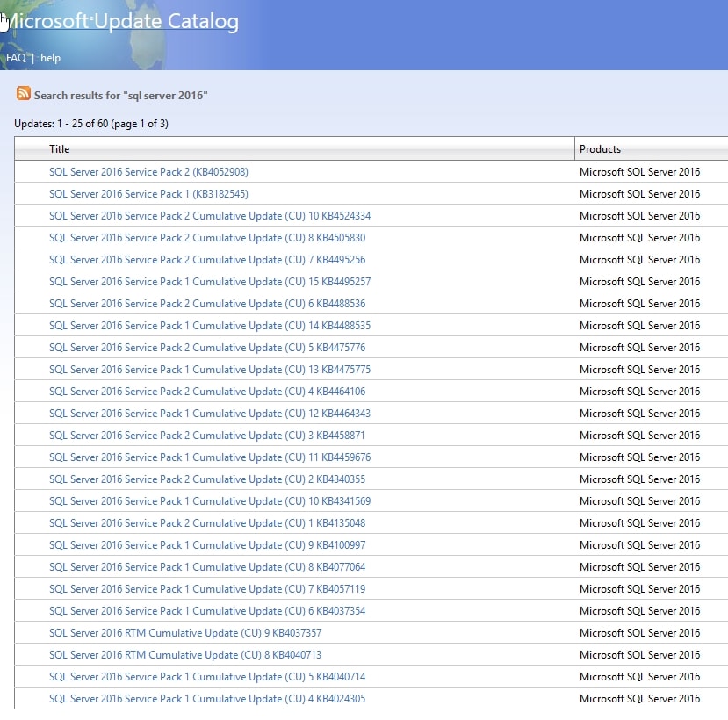Screen dimensions: 728x720
Task: Sort results by the Products column header
Action: click(x=600, y=149)
